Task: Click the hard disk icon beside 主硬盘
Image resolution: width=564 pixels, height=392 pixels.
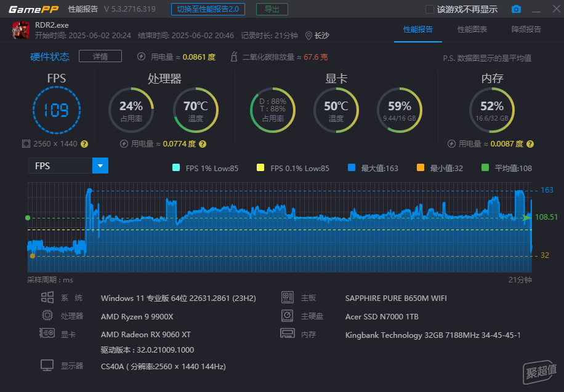Action: [288, 316]
